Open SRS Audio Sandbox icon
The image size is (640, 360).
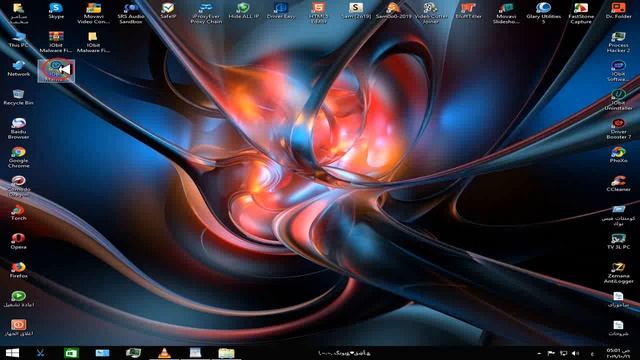click(131, 13)
